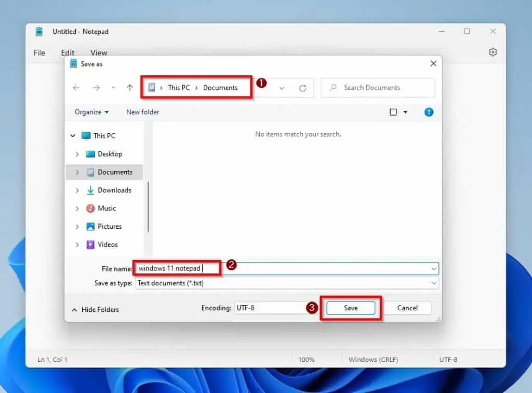Click UTF-8 in Notepad status bar
This screenshot has height=393, width=532.
coord(448,359)
